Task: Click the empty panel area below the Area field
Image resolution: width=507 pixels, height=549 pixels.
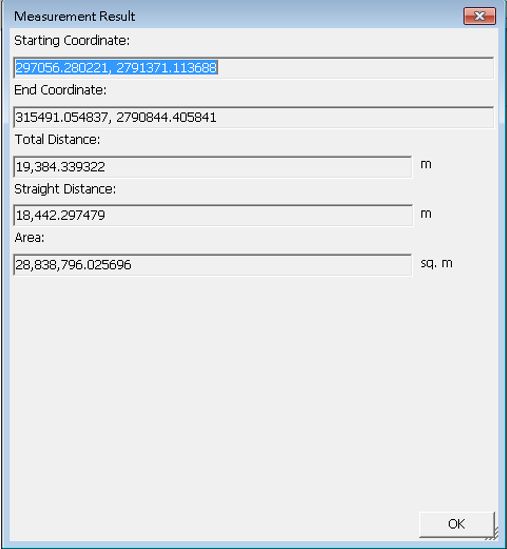Action: pos(254,392)
